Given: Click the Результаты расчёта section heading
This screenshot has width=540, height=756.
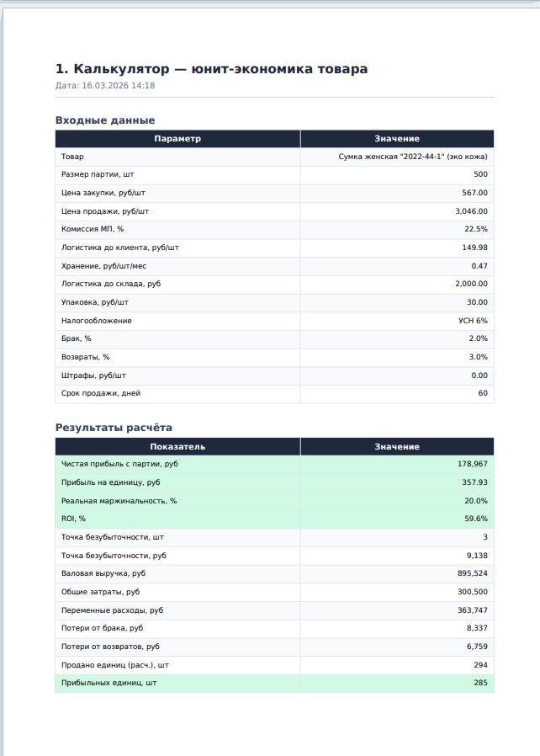Looking at the screenshot, I should pos(114,428).
